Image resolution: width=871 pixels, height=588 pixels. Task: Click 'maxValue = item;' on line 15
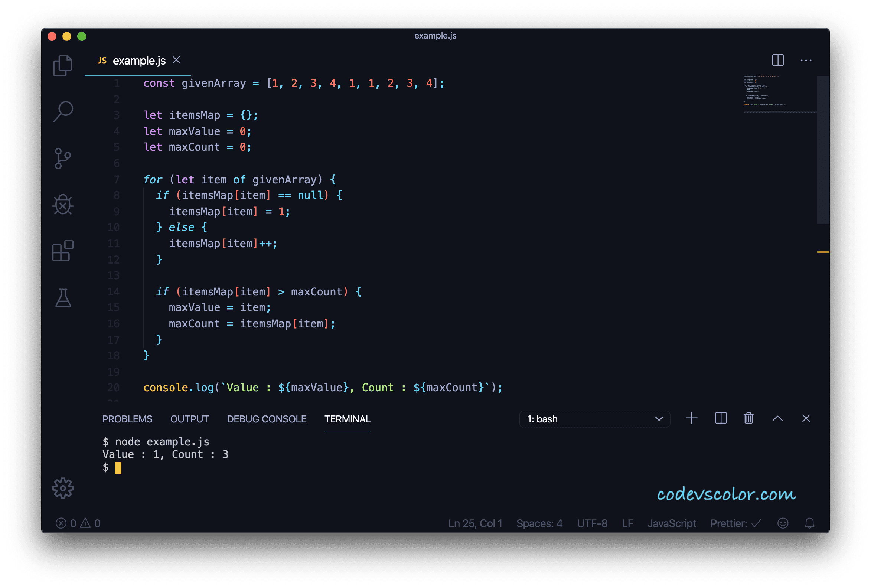pyautogui.click(x=220, y=307)
